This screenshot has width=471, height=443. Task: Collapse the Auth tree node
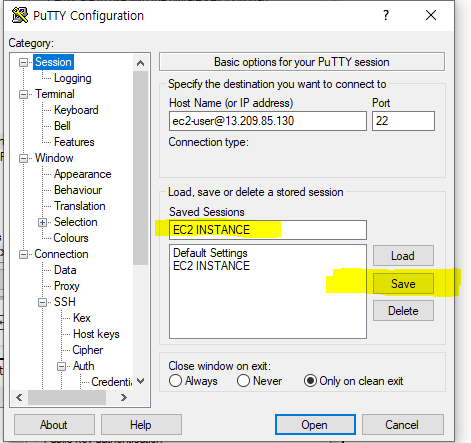click(61, 366)
